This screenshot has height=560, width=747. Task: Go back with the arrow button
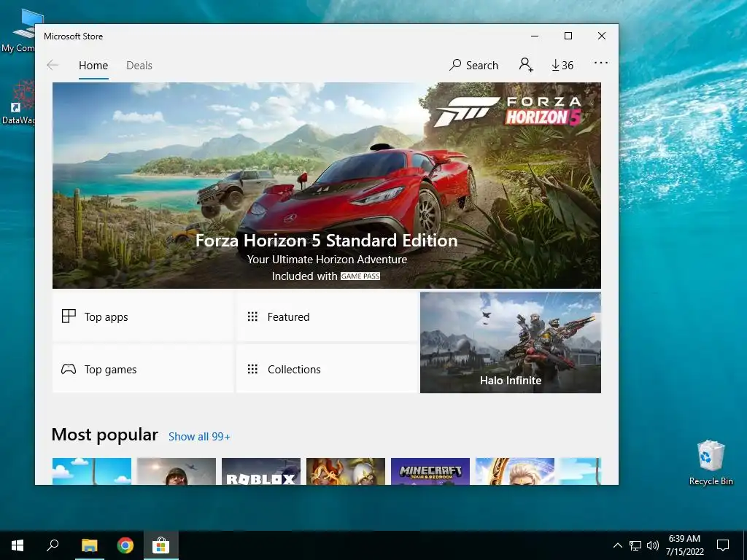(x=53, y=65)
